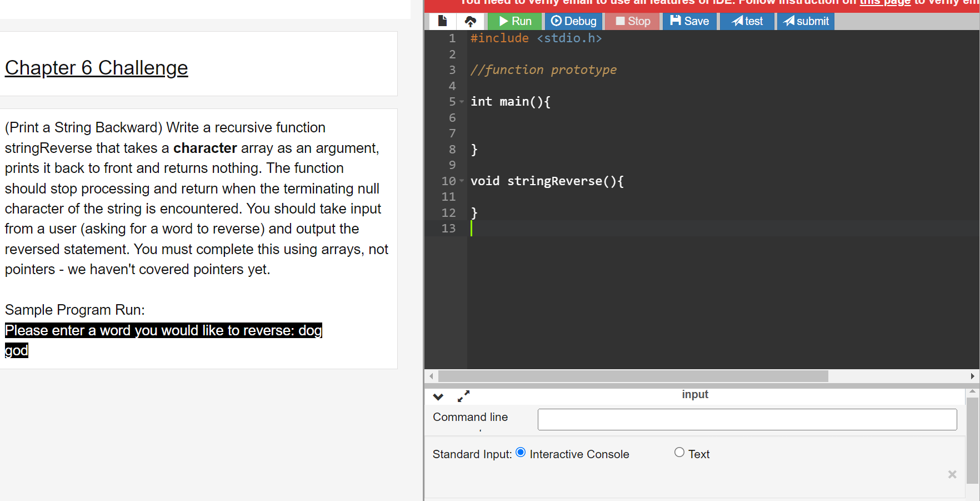Save the current code
The width and height of the screenshot is (980, 501).
[x=689, y=21]
